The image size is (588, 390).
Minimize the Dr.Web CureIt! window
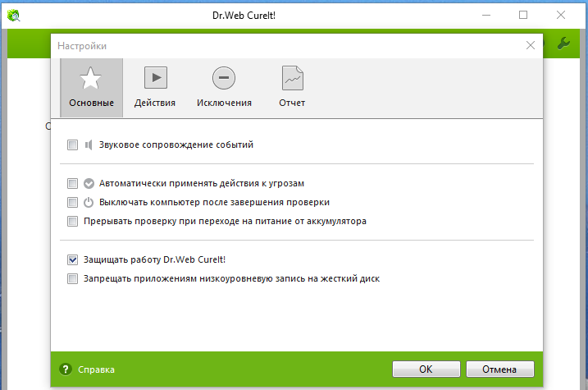(x=486, y=15)
